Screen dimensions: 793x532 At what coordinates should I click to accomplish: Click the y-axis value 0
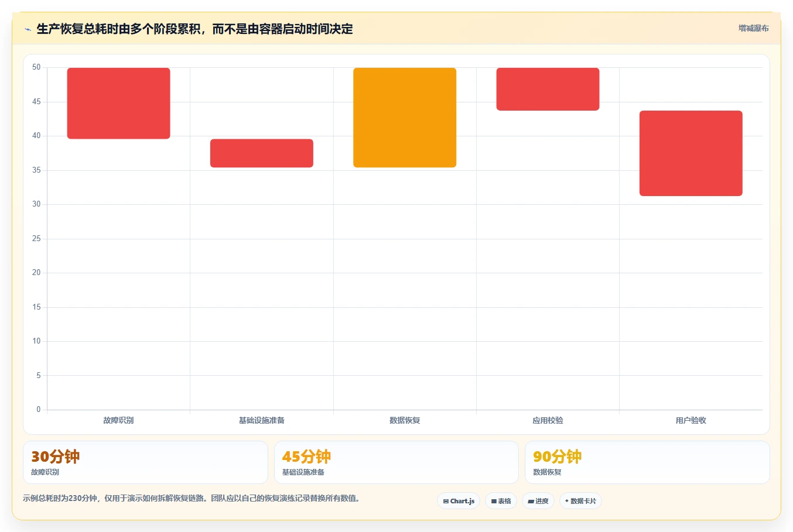click(39, 410)
